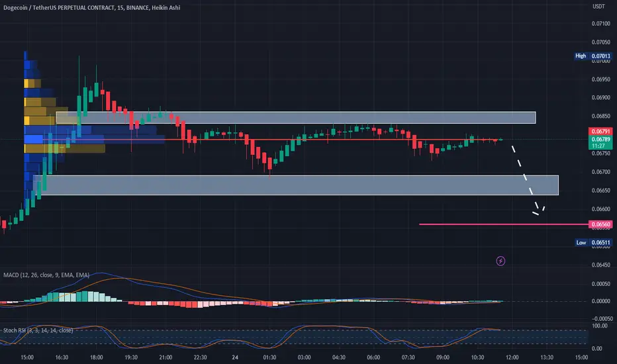Select the white dashed projection arrow

point(527,180)
